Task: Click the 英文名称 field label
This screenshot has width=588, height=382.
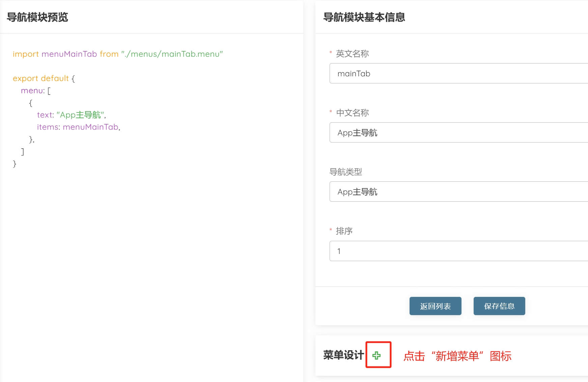Action: [x=353, y=54]
